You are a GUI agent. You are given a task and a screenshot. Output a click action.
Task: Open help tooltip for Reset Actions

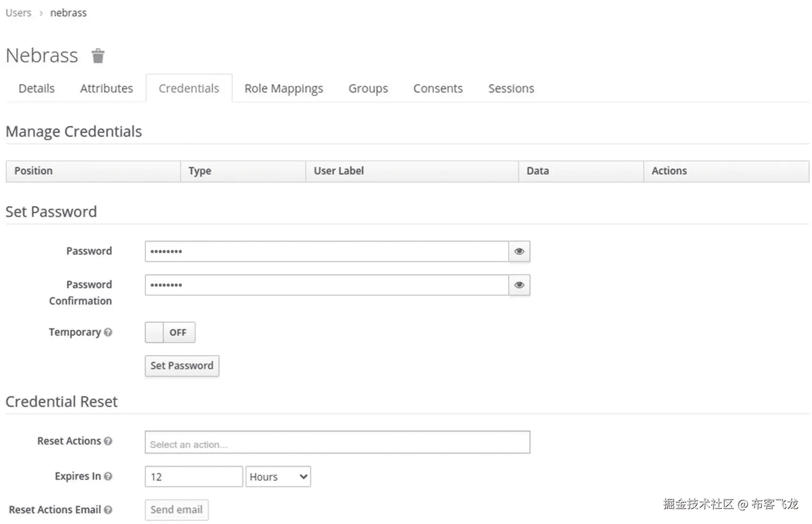pos(108,441)
